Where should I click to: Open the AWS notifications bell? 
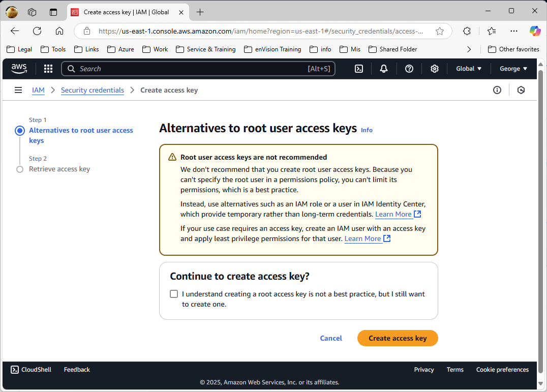(x=384, y=69)
